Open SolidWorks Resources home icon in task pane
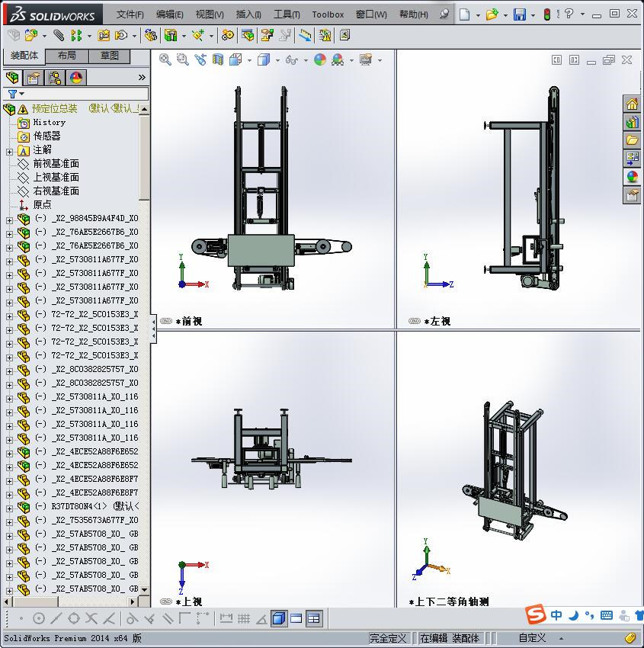 (632, 104)
